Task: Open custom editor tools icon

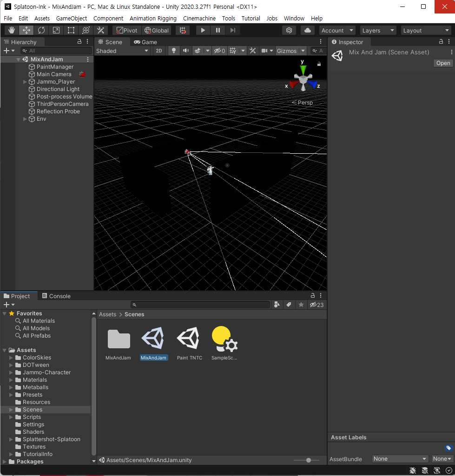Action: tap(100, 30)
